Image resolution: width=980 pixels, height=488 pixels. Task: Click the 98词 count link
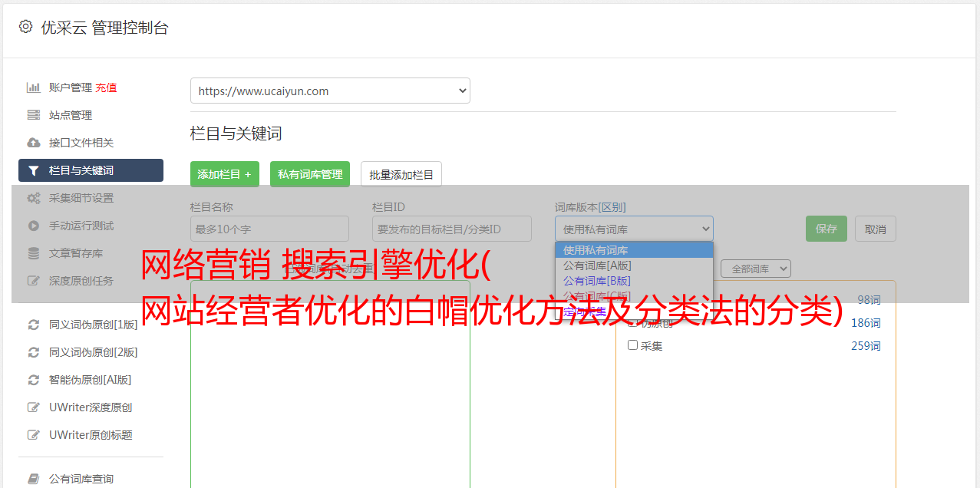click(869, 300)
